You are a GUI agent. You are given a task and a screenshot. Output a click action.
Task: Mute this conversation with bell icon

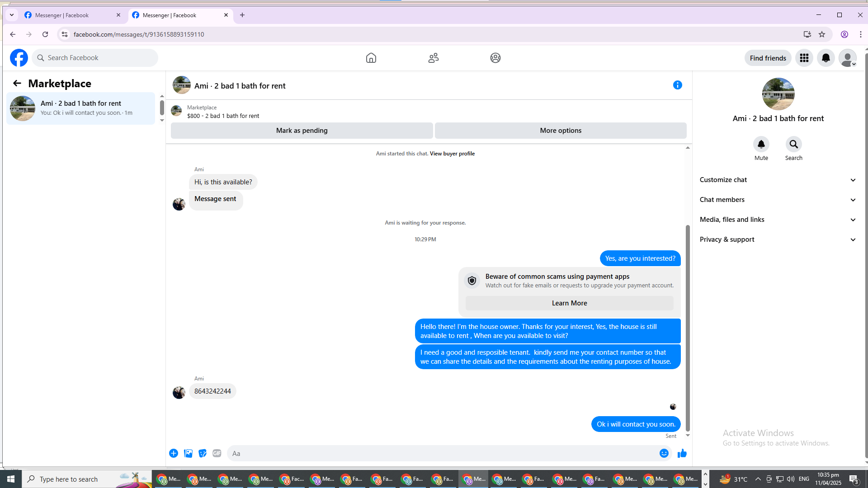coord(761,144)
